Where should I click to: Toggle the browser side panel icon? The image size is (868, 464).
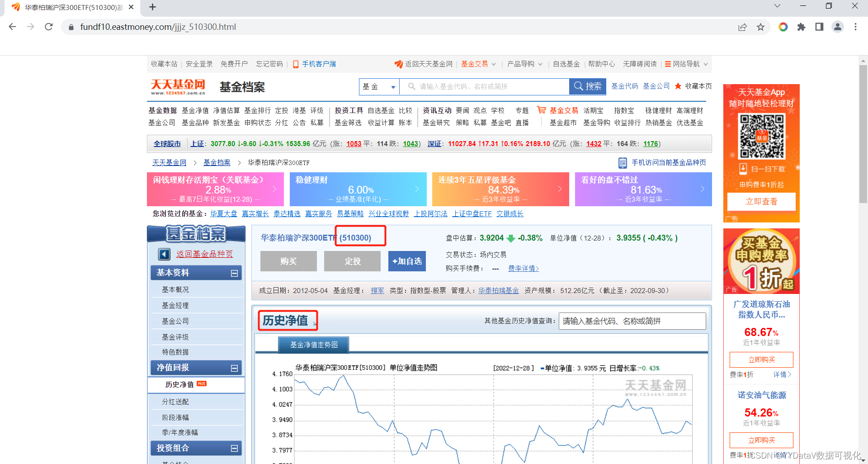pyautogui.click(x=819, y=27)
